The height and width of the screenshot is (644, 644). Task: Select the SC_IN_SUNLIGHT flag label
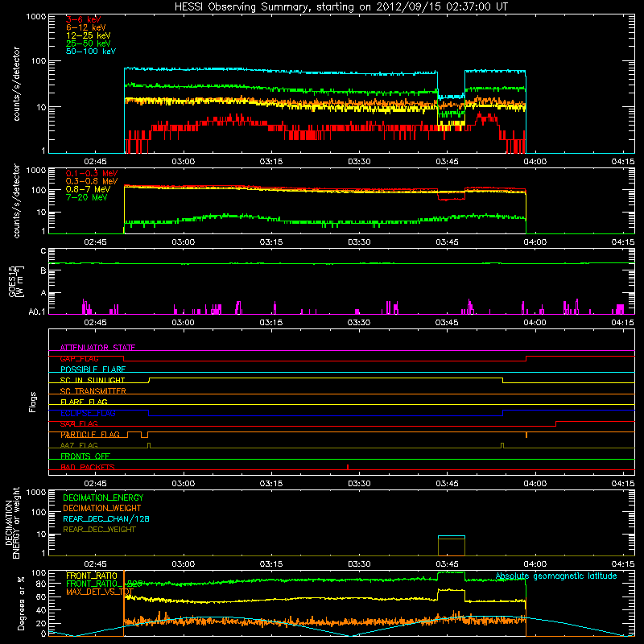click(93, 380)
